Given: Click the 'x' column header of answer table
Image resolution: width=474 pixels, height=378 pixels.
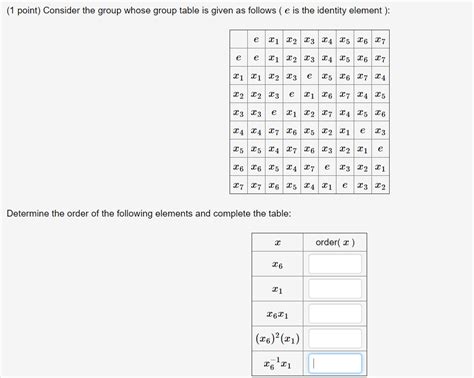Looking at the screenshot, I should tap(277, 243).
